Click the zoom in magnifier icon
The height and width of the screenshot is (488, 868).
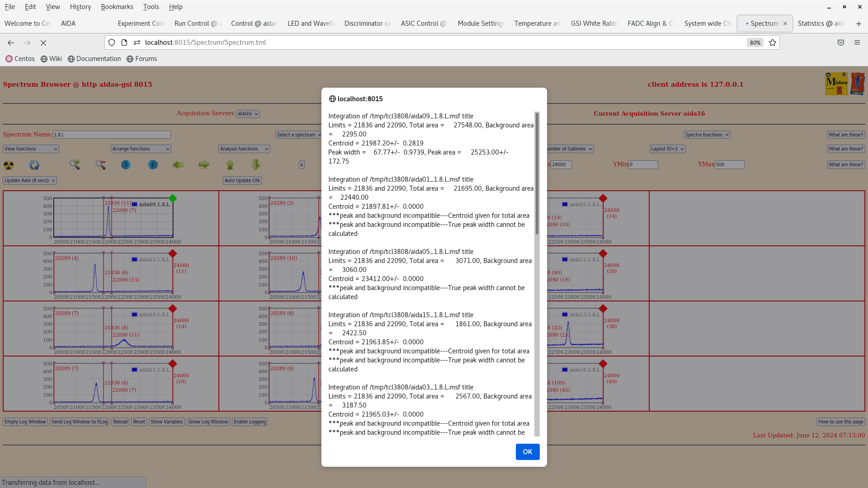pos(75,165)
